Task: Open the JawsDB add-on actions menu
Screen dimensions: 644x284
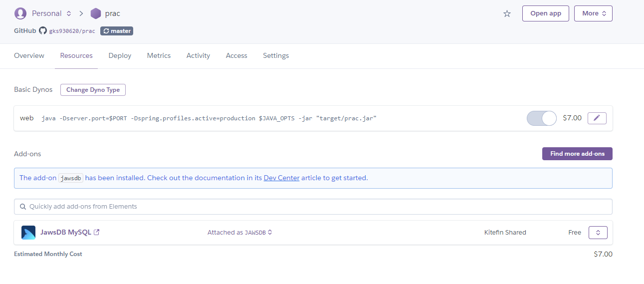Action: (598, 233)
